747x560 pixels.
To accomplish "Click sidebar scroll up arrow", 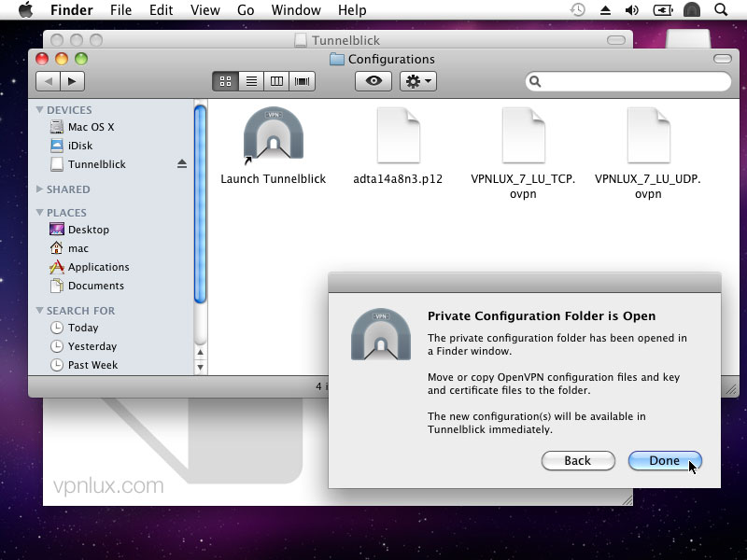I will coord(200,353).
